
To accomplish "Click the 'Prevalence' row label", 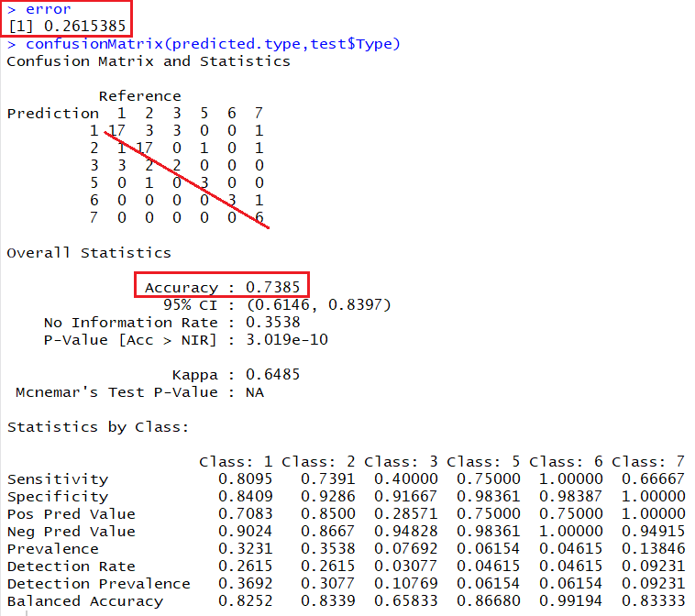I will pos(53,549).
